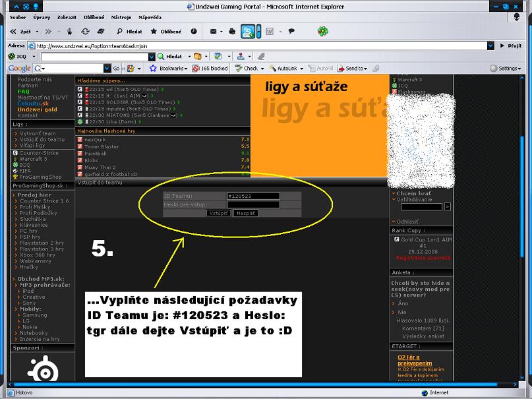Click the green ICQ flower icon
The height and width of the screenshot is (399, 532).
click(x=322, y=32)
